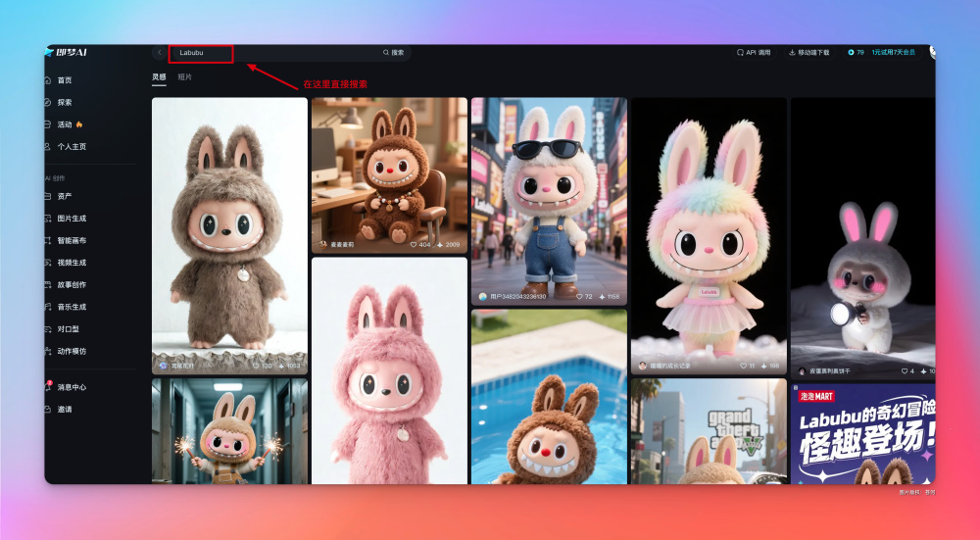Image resolution: width=980 pixels, height=540 pixels.
Task: Click the author avatar on the brown desk Labubu card
Action: [323, 245]
